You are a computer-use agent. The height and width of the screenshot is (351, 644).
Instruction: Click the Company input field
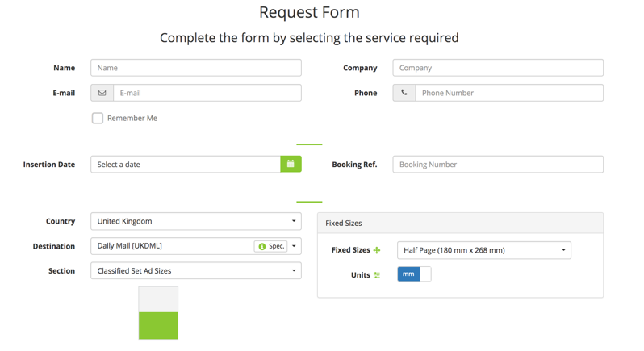(x=498, y=68)
